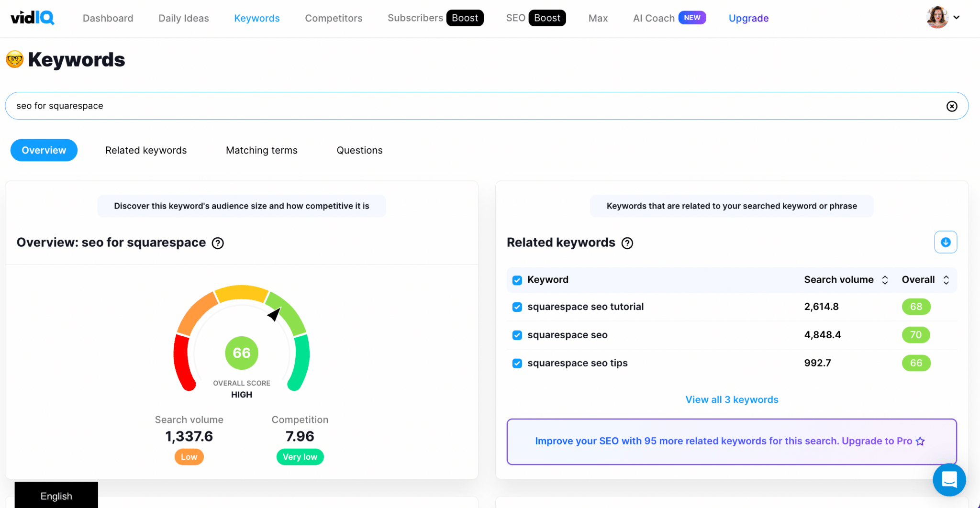The width and height of the screenshot is (980, 508).
Task: Click the 7.96 competition value
Action: (300, 436)
